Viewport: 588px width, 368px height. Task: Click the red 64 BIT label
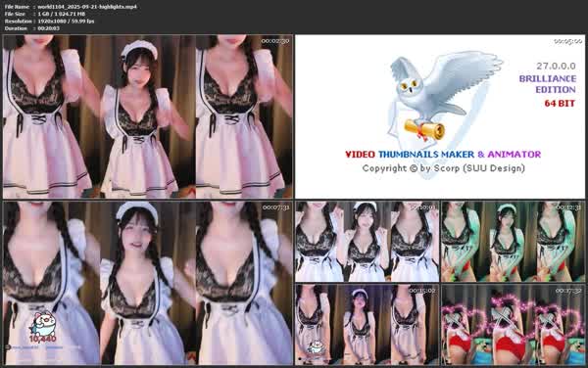560,104
